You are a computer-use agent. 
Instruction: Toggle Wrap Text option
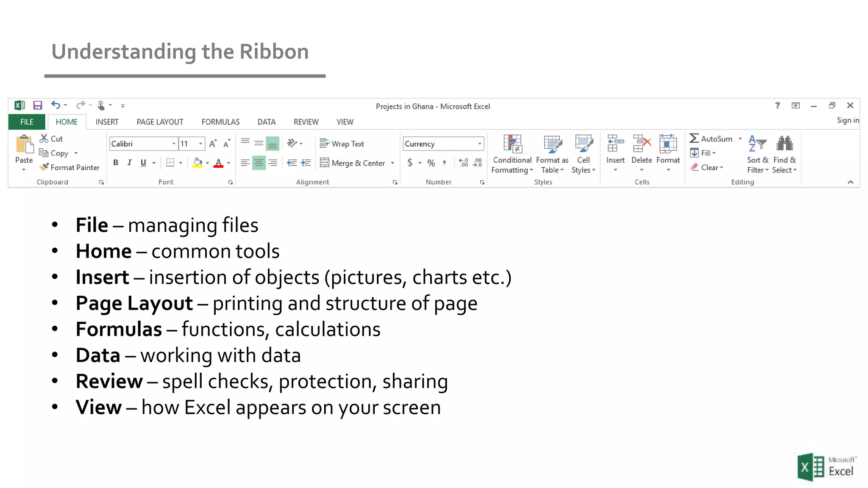(x=342, y=144)
